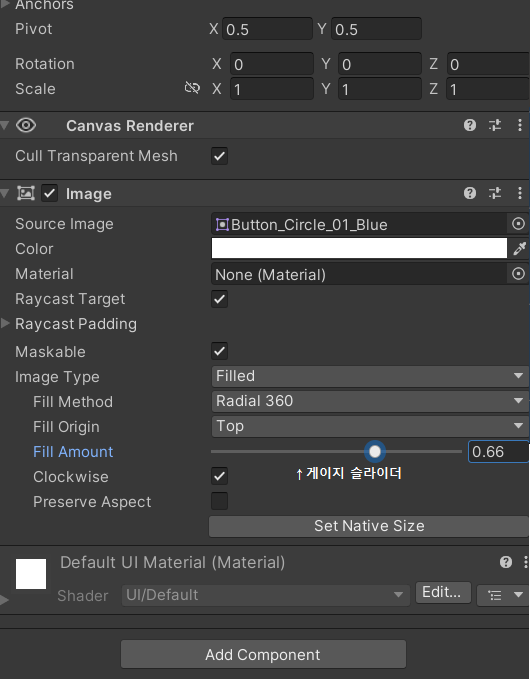
Task: Open Image component preset sliders icon
Action: [x=495, y=193]
